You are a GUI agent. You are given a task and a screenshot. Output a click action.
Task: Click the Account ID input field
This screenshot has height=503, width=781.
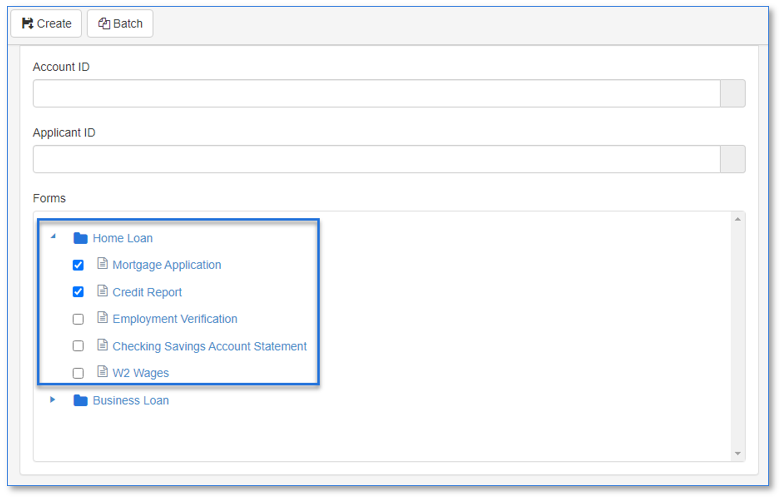(x=377, y=93)
